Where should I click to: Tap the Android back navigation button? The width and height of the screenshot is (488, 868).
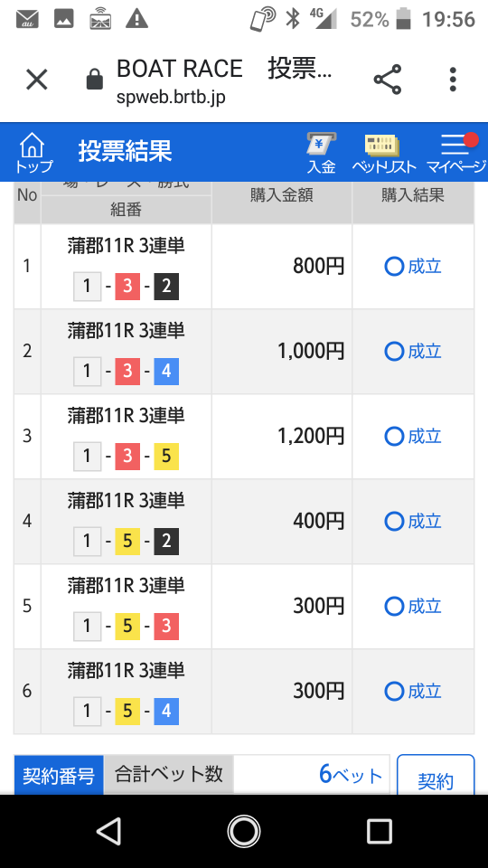click(x=108, y=831)
